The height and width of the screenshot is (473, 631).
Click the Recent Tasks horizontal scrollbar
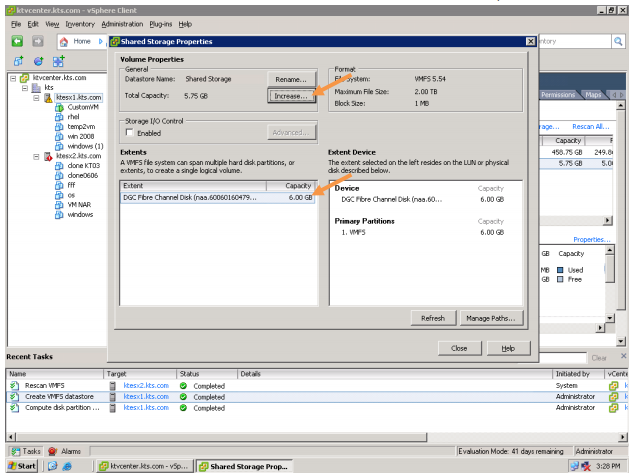click(300, 437)
